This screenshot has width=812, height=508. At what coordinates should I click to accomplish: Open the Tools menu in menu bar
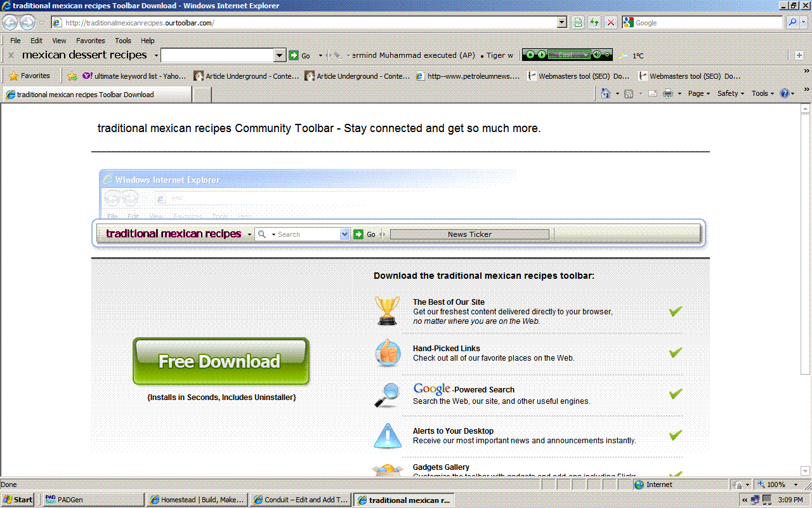coord(123,41)
